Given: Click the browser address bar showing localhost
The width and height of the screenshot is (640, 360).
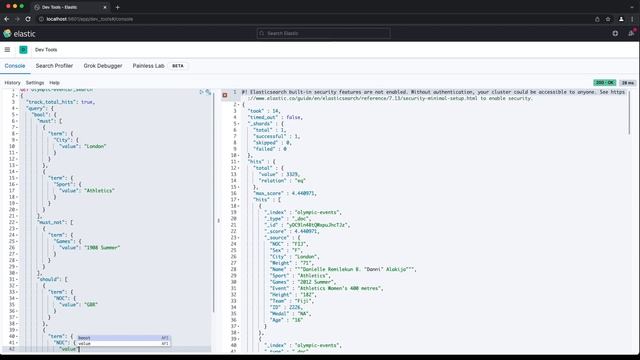Looking at the screenshot, I should (314, 19).
